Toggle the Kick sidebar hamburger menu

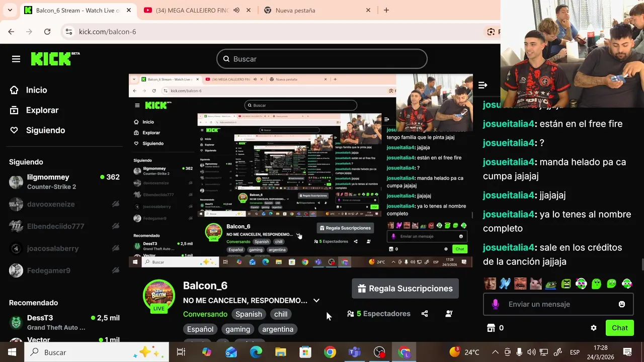pos(16,59)
